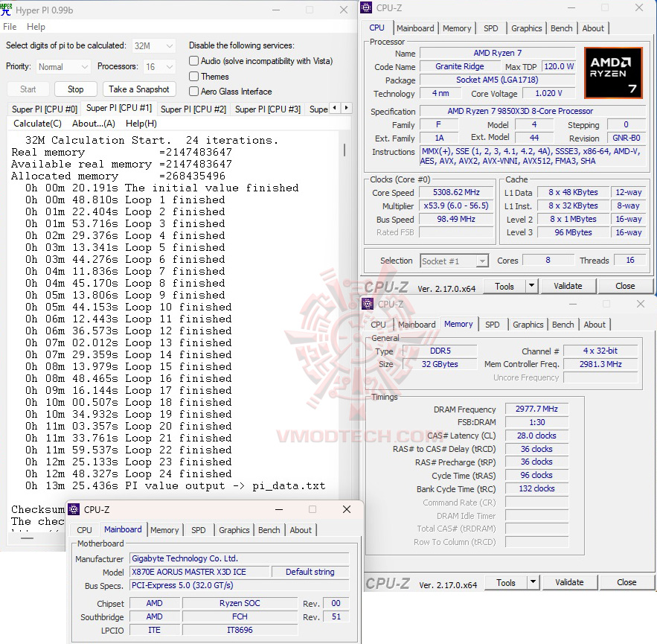Click the Hyper PI app icon in title bar
Screen dimensions: 657x644
pos(6,9)
